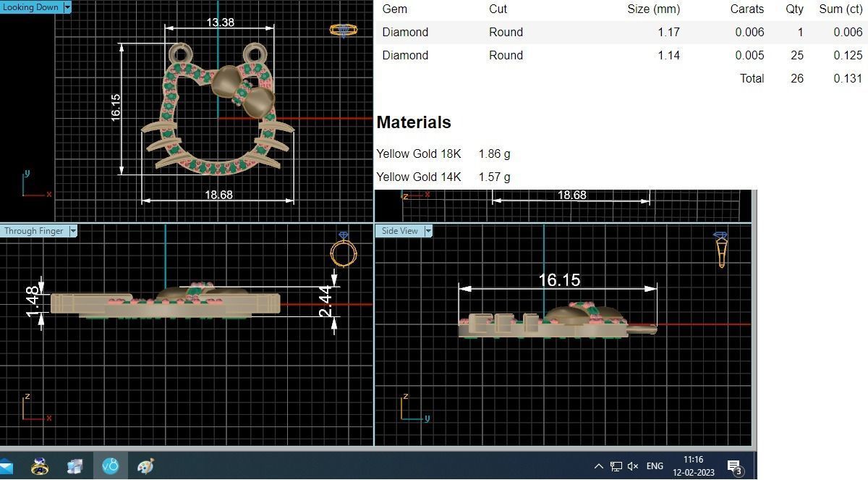Click the ring orientation icon in Through Finger view

click(343, 250)
